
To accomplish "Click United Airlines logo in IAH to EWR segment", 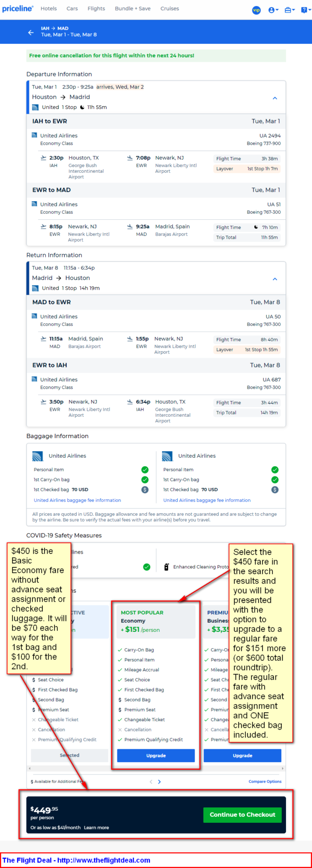I will click(x=34, y=136).
